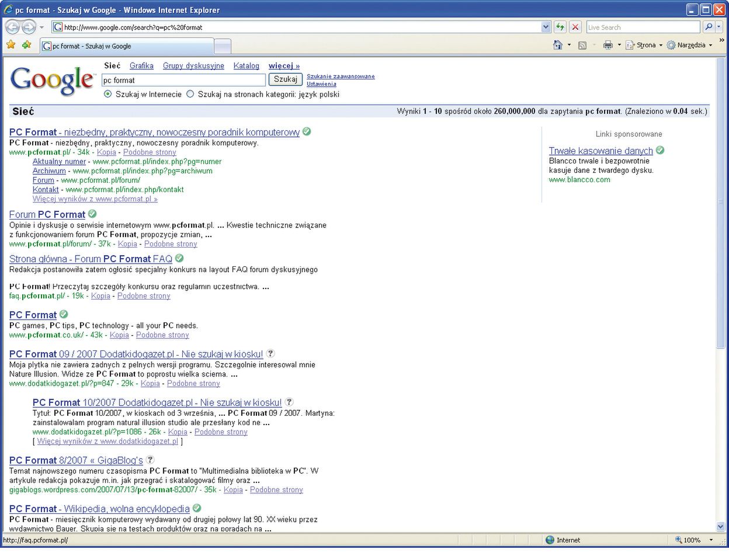Open Szukanie zaawansowane link
This screenshot has height=560, width=729.
coord(341,76)
